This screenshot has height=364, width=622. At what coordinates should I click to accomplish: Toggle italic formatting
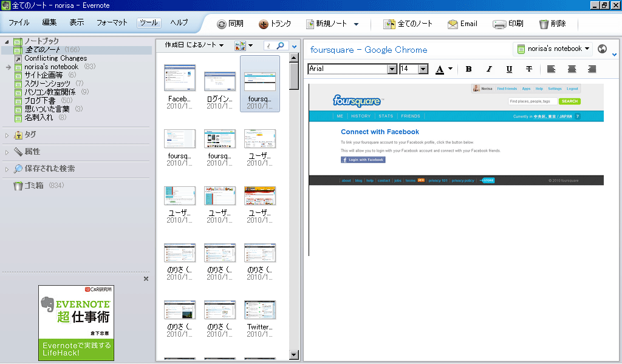(489, 69)
